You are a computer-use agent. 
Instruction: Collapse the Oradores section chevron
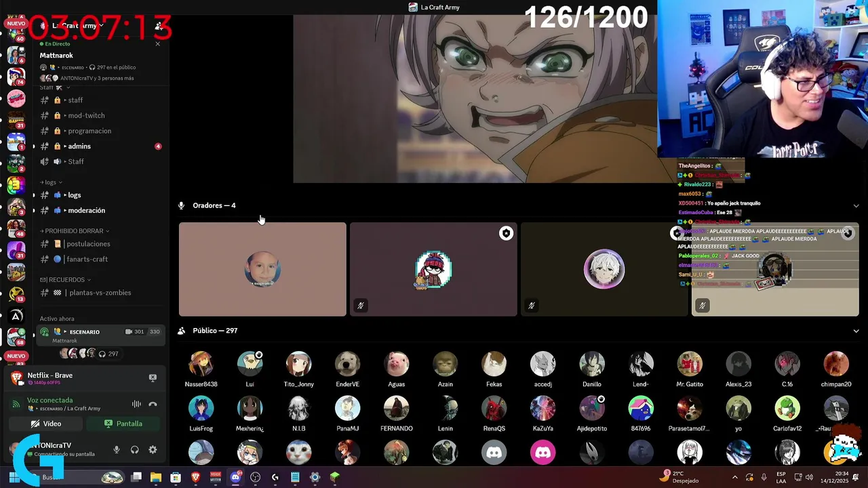(856, 205)
